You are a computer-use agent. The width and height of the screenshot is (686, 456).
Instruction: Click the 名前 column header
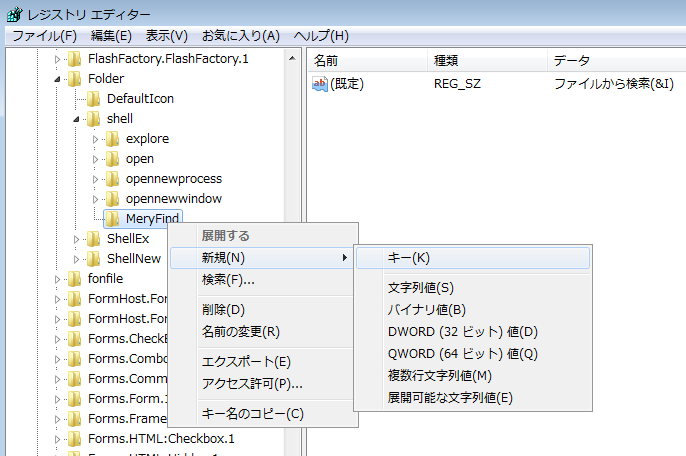click(327, 61)
